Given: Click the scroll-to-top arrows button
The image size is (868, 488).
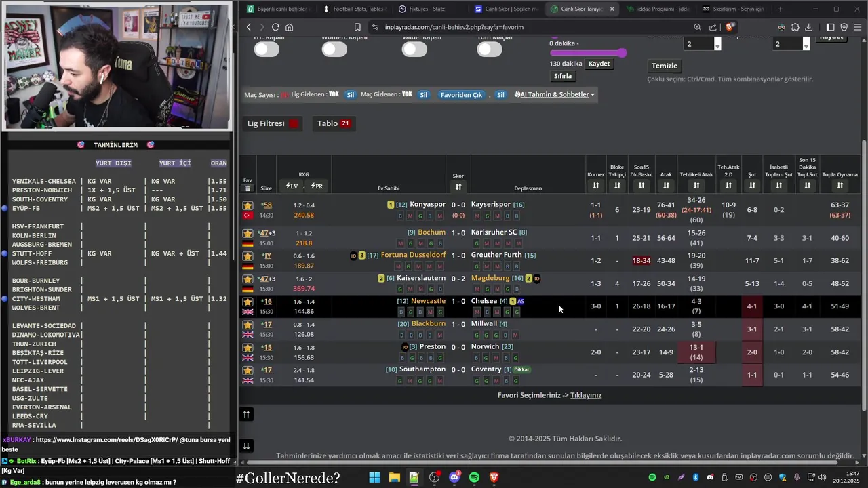Looking at the screenshot, I should click(x=246, y=414).
